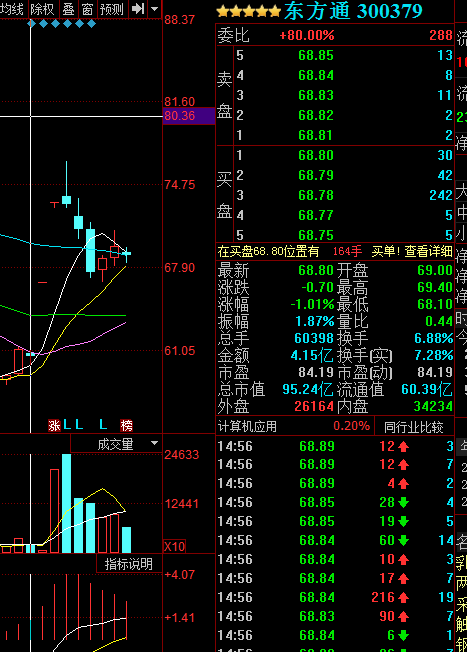
Task: Select sell level 2 price 68.82
Action: [316, 115]
